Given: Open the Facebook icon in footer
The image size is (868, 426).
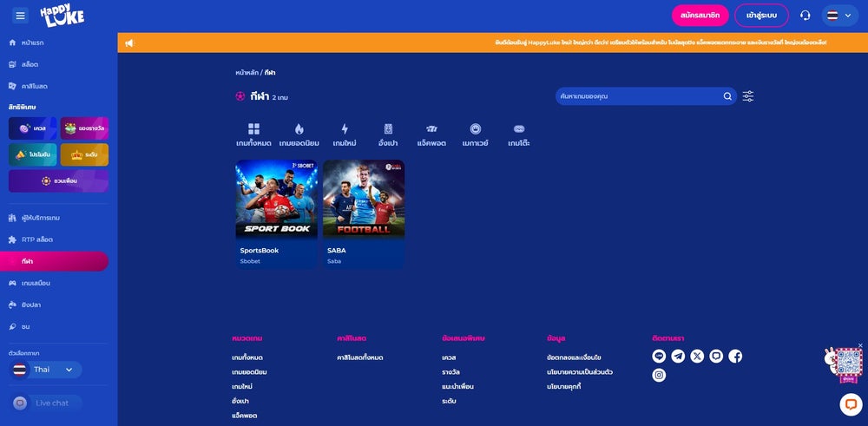Looking at the screenshot, I should pos(735,356).
